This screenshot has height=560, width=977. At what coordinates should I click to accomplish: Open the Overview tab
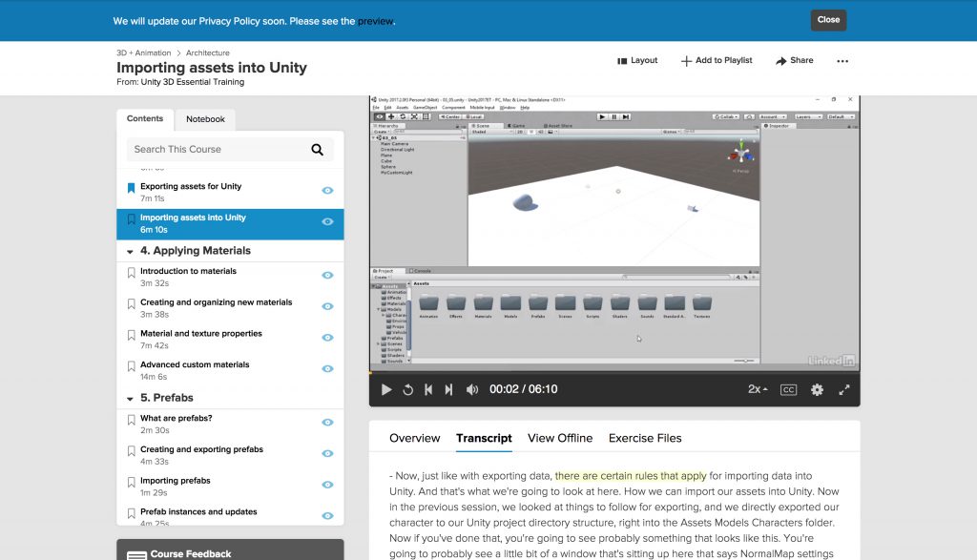coord(414,439)
